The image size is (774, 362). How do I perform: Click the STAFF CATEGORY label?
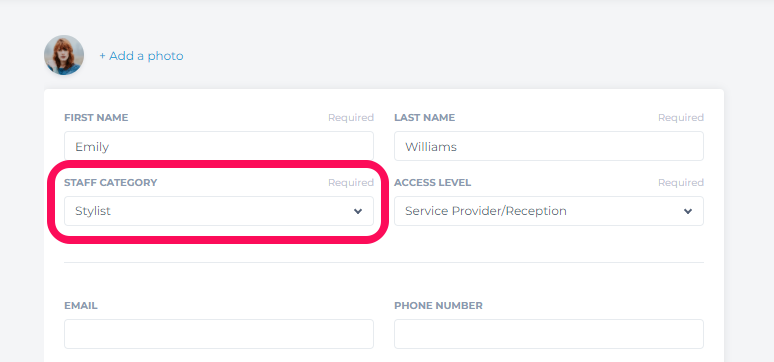coord(111,183)
